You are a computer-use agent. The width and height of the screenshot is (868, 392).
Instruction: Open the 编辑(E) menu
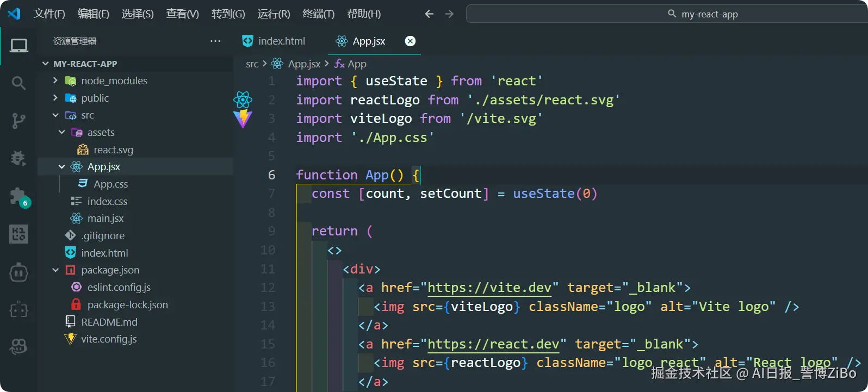(x=94, y=14)
